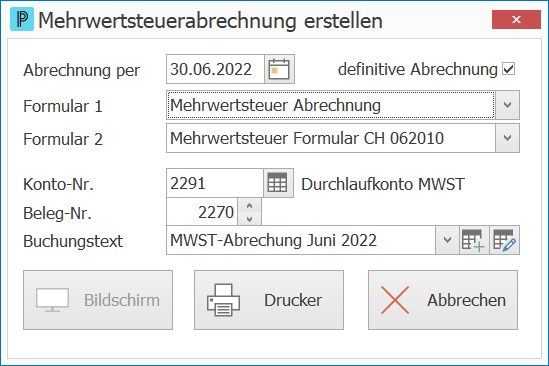
Task: Focus the Abrechnung per date field
Action: [215, 69]
